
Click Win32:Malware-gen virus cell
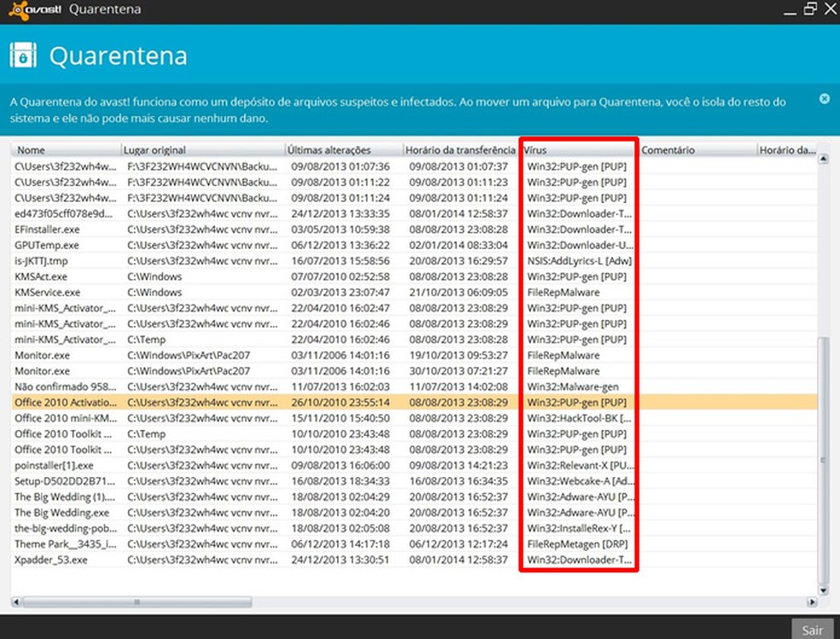click(573, 386)
